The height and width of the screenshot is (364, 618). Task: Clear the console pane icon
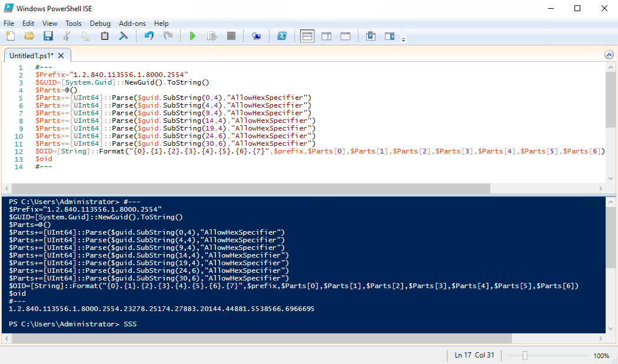tap(124, 36)
